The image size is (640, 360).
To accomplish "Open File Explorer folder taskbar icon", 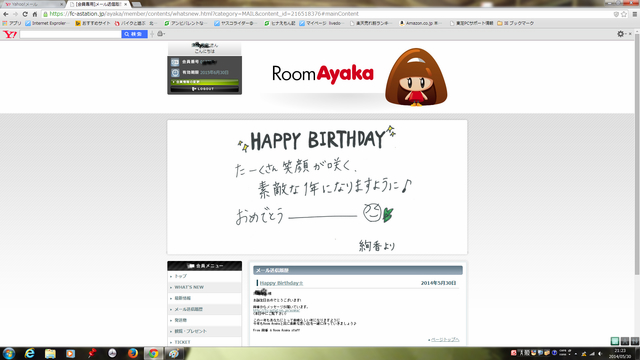I will click(x=50, y=353).
